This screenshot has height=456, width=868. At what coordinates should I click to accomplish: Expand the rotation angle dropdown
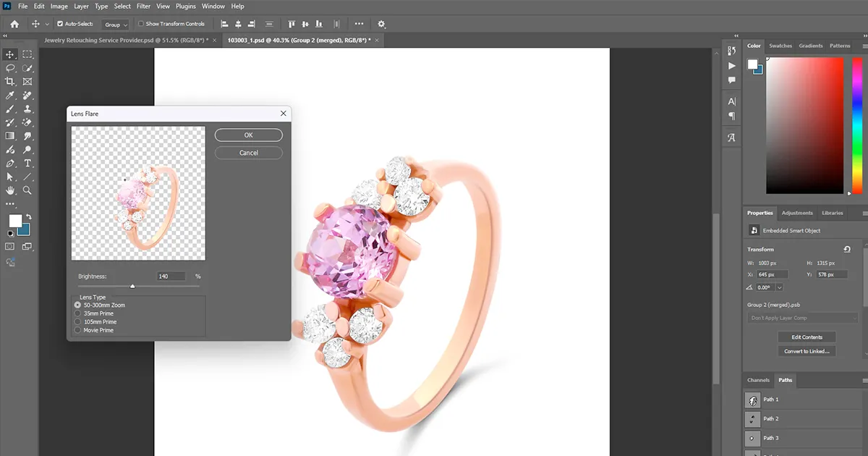(779, 287)
